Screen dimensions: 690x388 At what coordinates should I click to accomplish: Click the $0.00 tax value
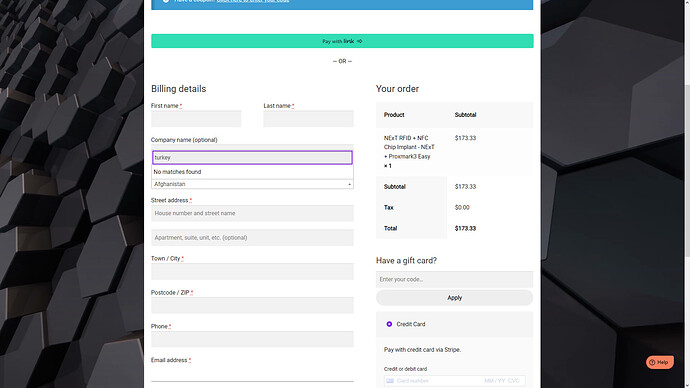[462, 208]
